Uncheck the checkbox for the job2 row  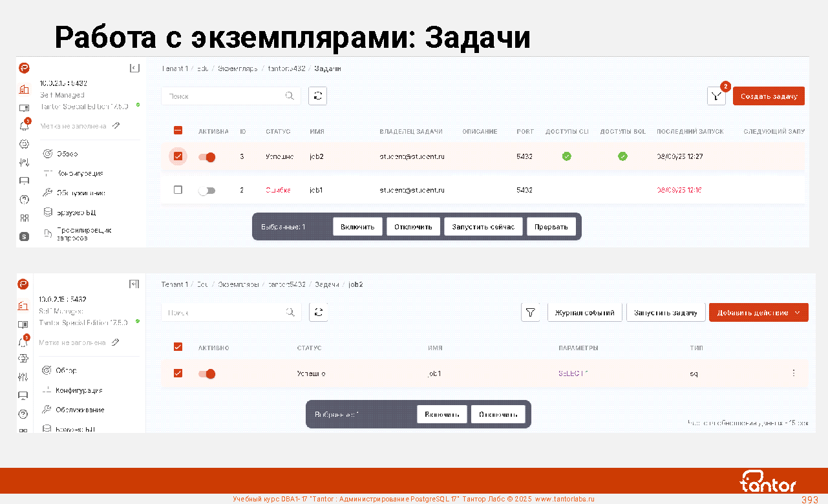[178, 156]
